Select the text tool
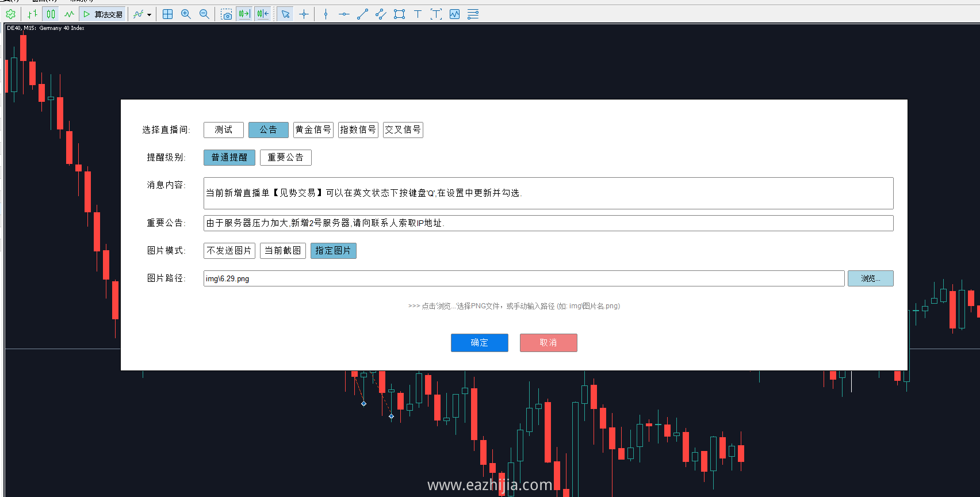Viewport: 980px width, 497px height. [418, 14]
